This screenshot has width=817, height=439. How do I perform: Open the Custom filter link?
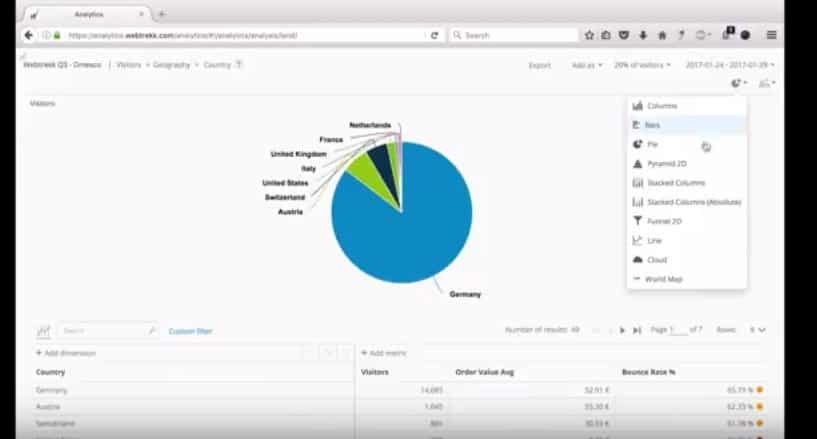click(x=190, y=331)
